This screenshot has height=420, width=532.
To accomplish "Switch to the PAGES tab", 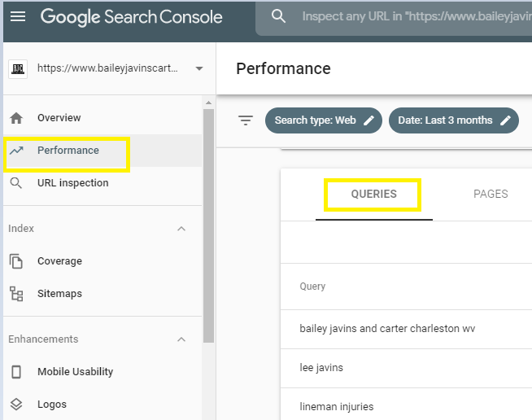I will tap(491, 195).
